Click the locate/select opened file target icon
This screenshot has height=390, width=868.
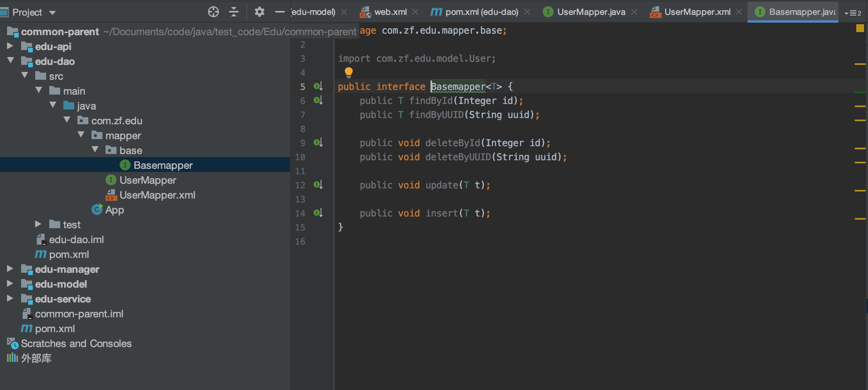pos(213,12)
